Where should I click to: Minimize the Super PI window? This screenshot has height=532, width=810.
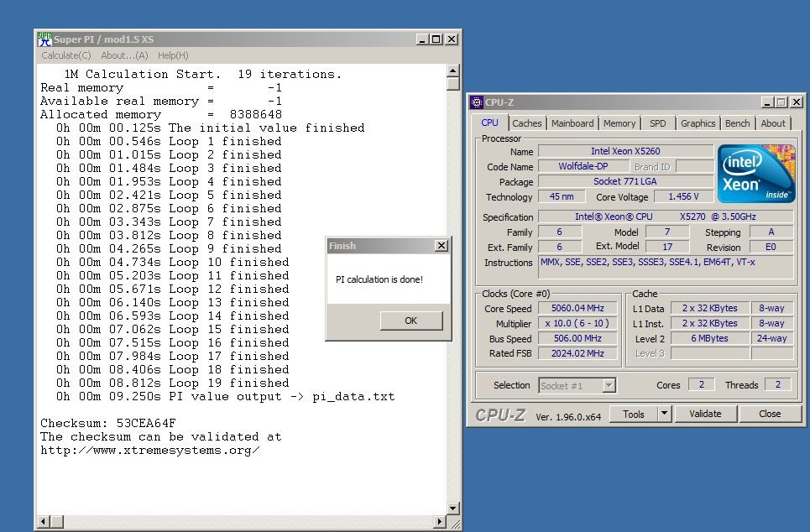click(x=422, y=39)
